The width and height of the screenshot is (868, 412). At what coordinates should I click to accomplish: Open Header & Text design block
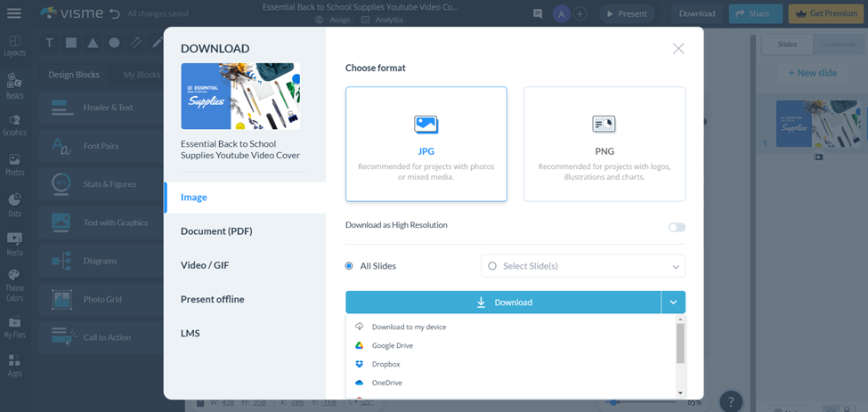point(101,108)
